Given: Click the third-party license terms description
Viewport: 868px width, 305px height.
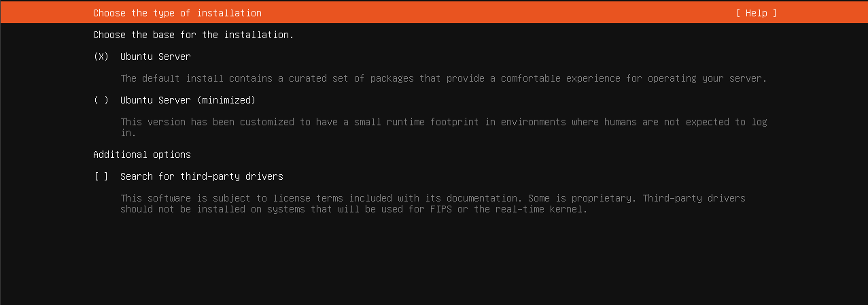Looking at the screenshot, I should click(x=432, y=198).
